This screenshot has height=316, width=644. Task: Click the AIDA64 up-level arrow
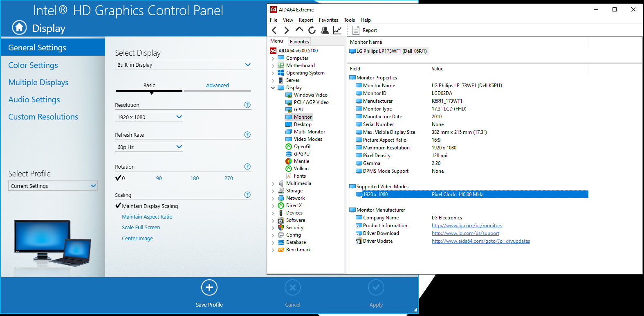pos(299,30)
